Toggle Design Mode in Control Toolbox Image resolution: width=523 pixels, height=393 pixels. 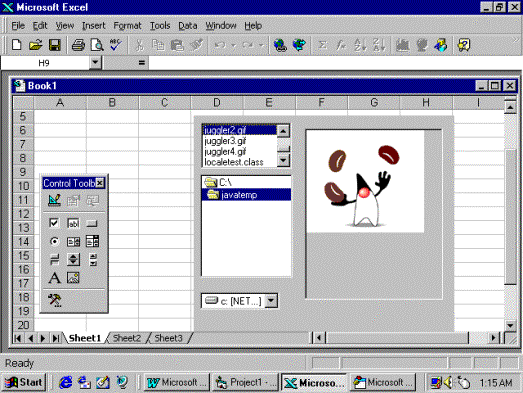tap(54, 200)
